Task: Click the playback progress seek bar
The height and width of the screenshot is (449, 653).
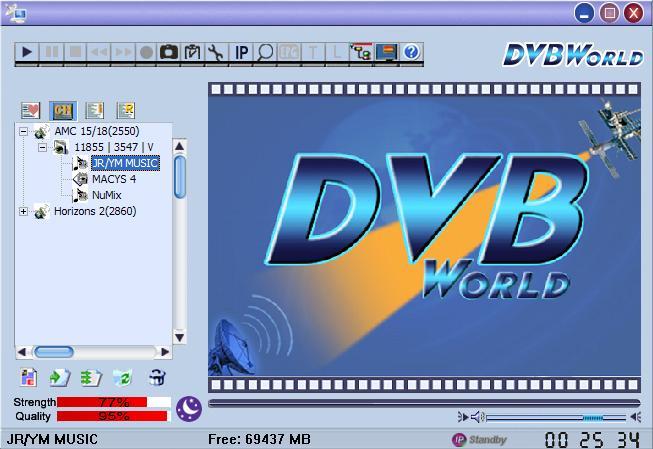Action: (424, 403)
